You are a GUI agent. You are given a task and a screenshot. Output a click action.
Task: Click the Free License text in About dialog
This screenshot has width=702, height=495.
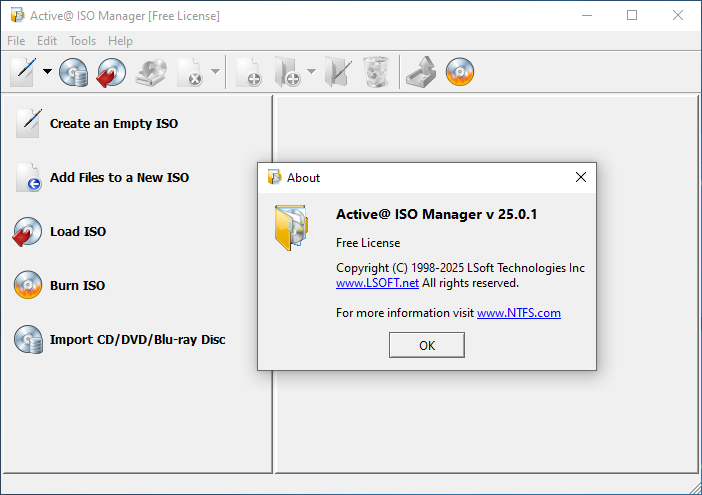(368, 243)
